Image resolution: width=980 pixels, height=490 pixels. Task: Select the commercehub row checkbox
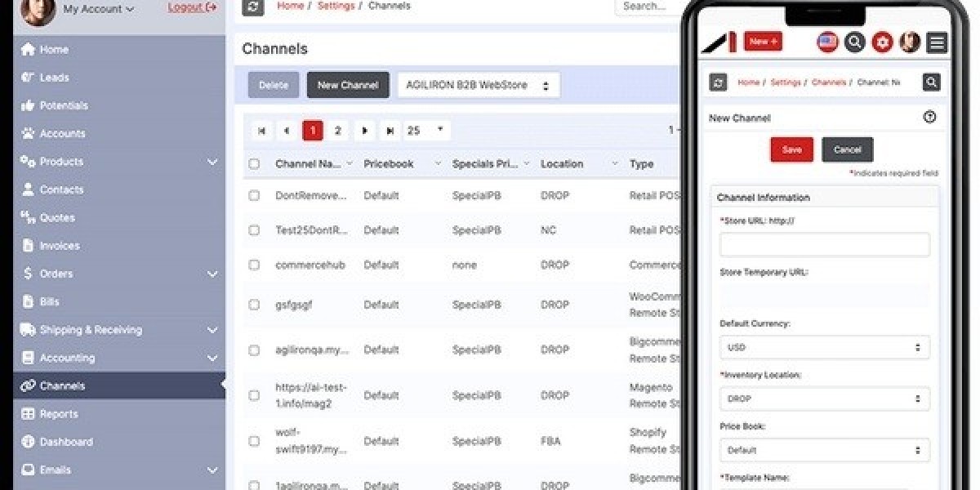(x=254, y=265)
